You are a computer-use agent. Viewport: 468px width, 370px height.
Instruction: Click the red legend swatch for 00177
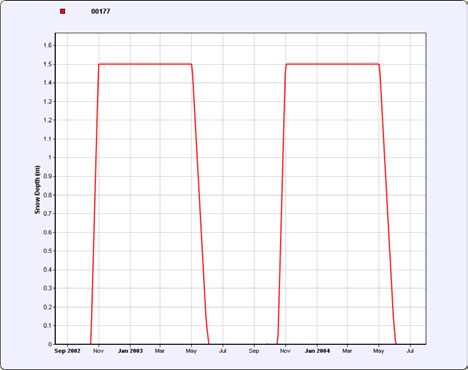click(x=63, y=12)
